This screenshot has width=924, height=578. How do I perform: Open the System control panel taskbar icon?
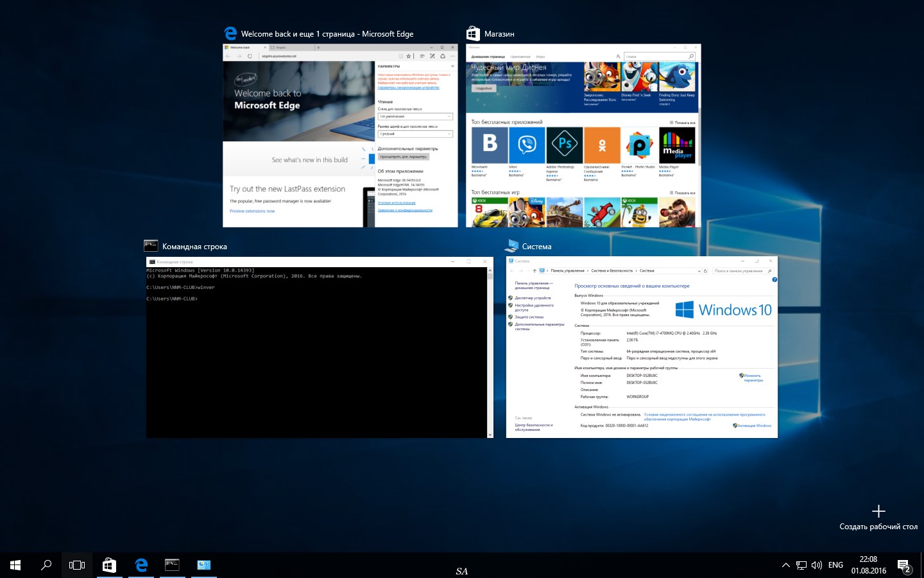(203, 565)
